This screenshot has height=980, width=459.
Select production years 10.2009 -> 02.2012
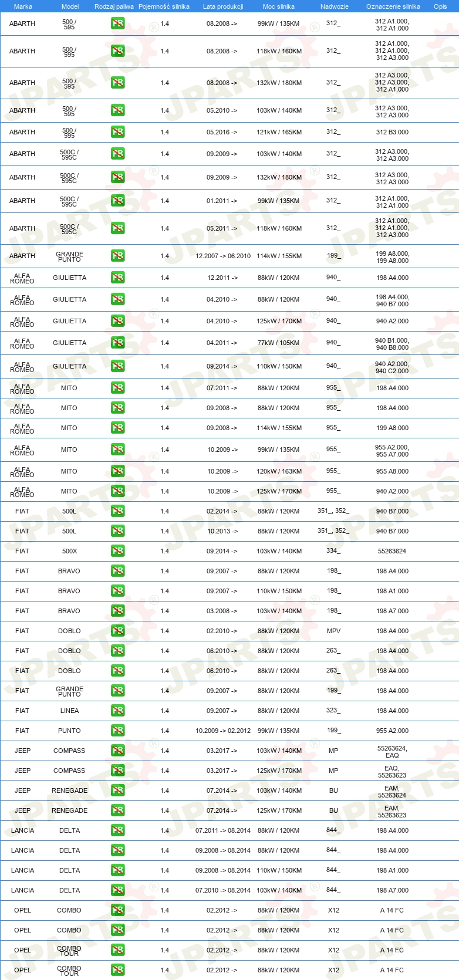(x=223, y=731)
